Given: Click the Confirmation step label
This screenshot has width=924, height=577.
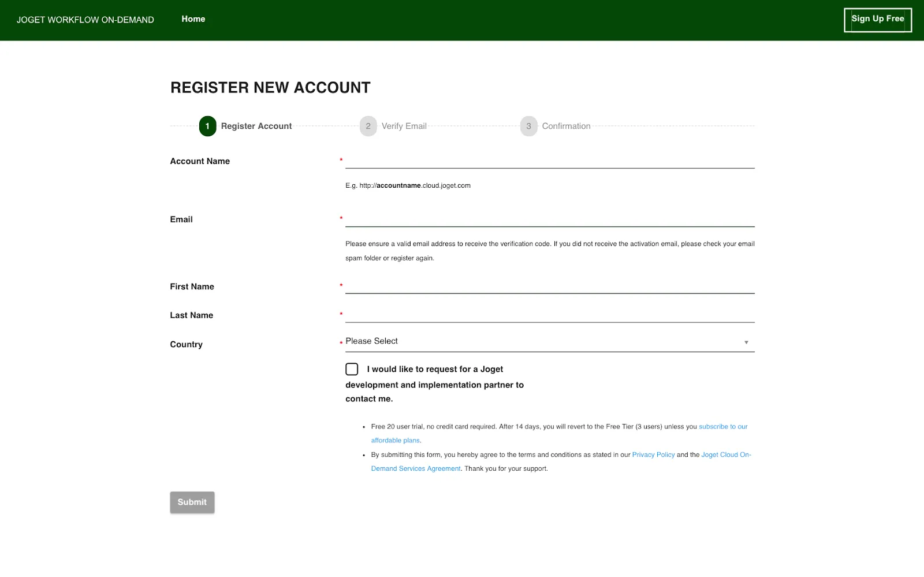Looking at the screenshot, I should (566, 126).
